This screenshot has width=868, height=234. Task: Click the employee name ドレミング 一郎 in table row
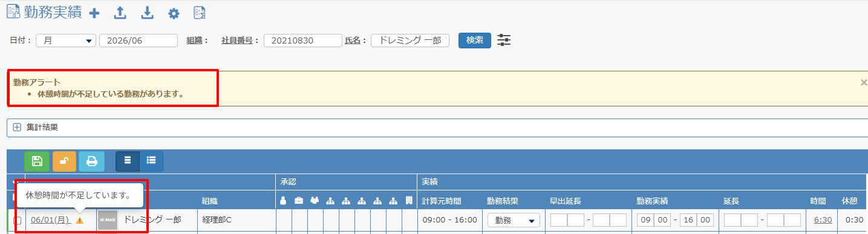(x=152, y=220)
